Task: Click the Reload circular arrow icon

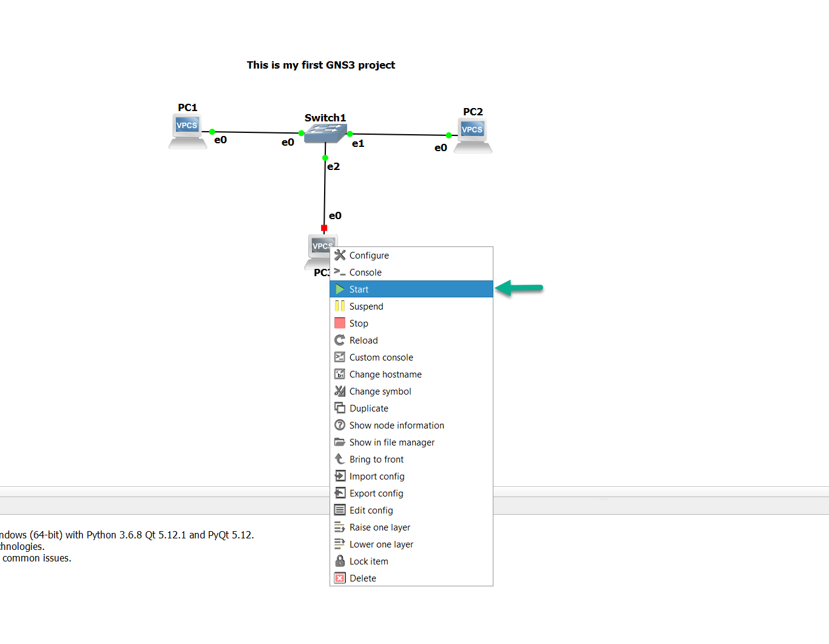Action: coord(340,340)
